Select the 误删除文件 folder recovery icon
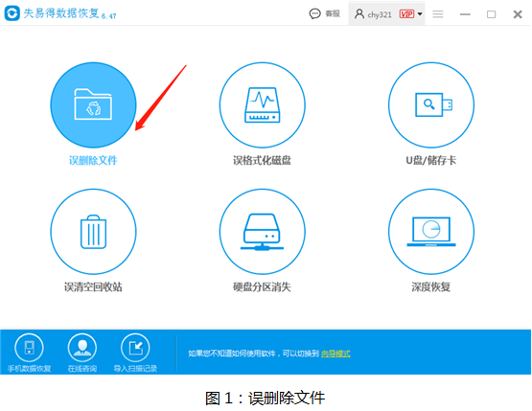The image size is (532, 411). click(93, 104)
